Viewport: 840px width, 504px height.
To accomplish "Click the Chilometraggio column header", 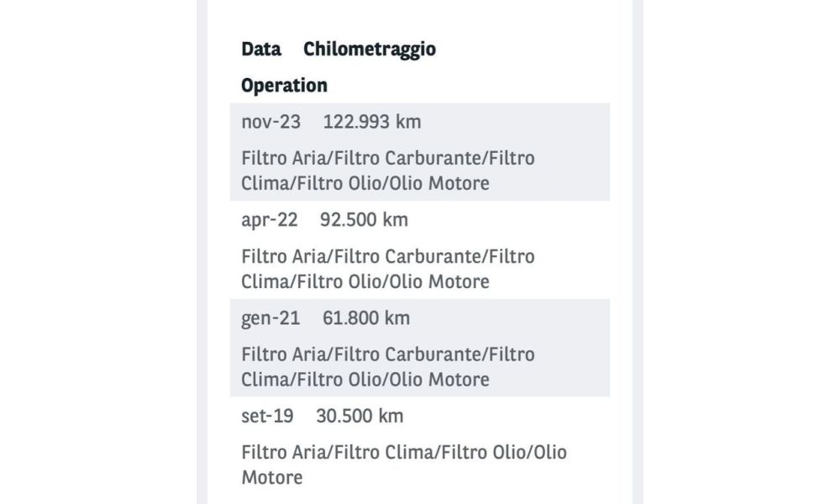I will (370, 50).
